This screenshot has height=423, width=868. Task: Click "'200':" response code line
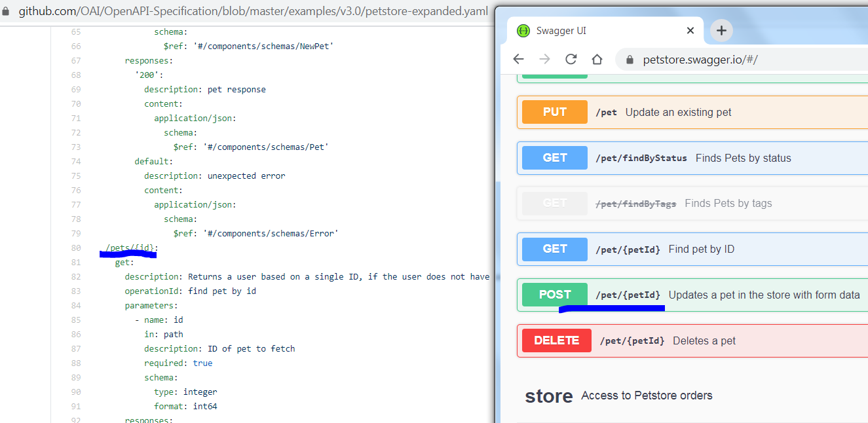149,75
